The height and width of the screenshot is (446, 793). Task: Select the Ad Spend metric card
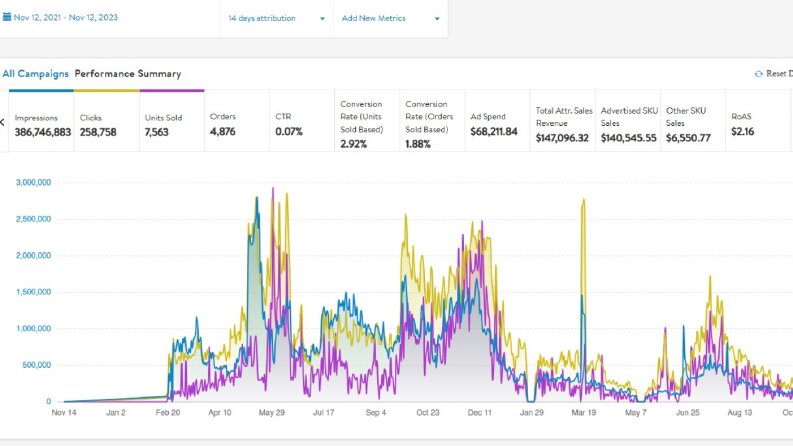[498, 121]
